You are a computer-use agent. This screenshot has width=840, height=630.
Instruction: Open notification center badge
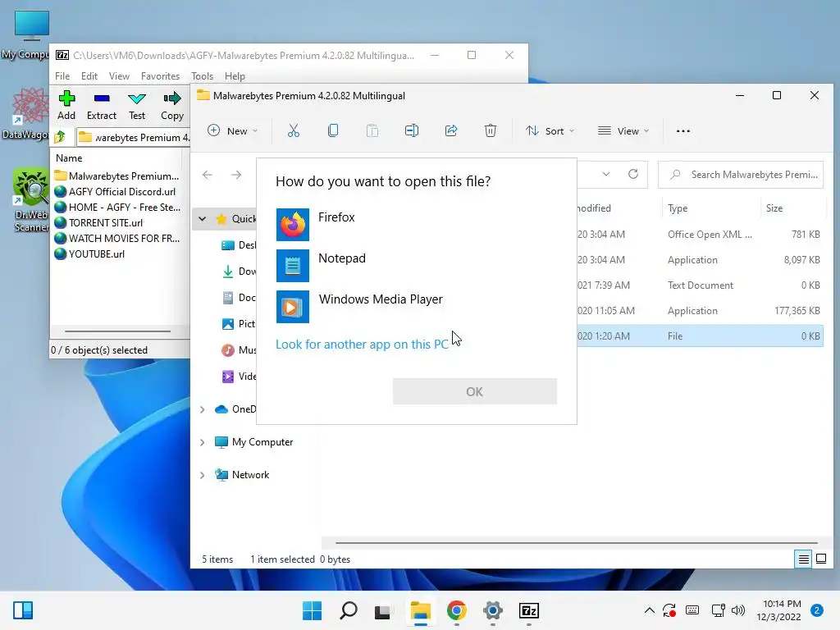coord(817,610)
